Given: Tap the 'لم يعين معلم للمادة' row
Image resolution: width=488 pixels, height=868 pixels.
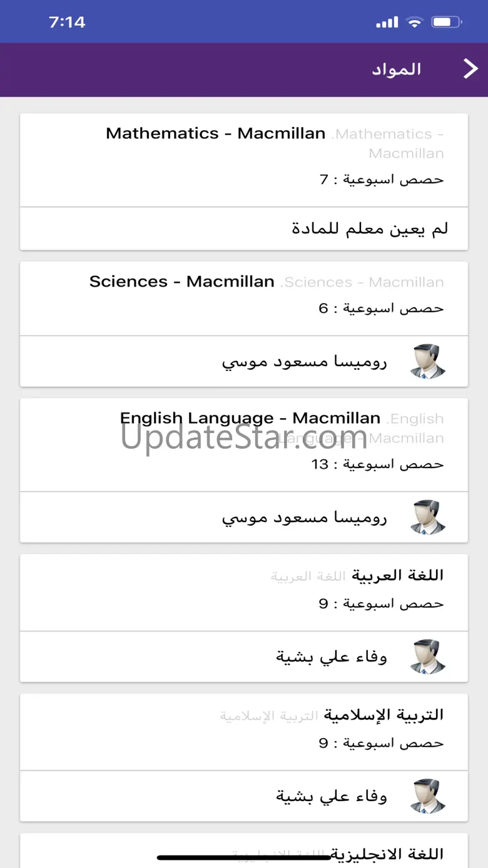Looking at the screenshot, I should 370,229.
